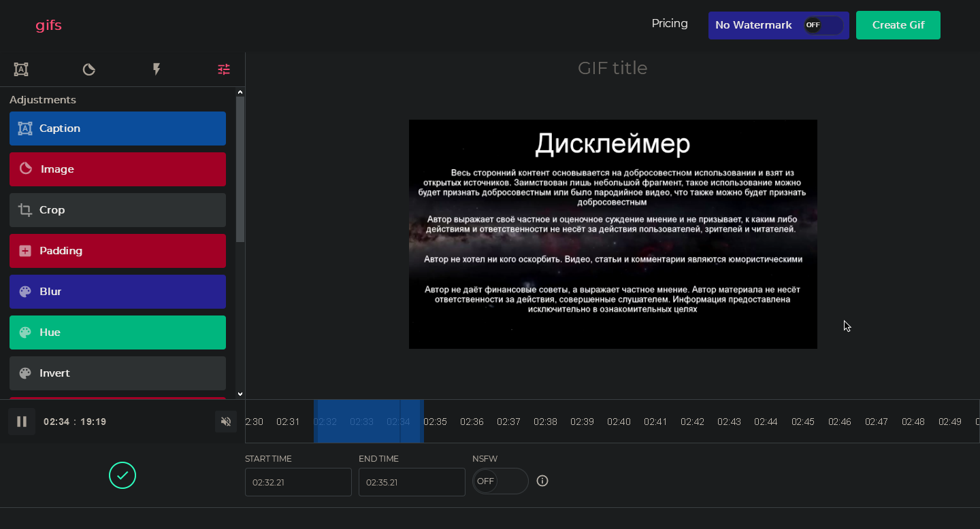Edit the END TIME field
980x529 pixels.
[412, 482]
